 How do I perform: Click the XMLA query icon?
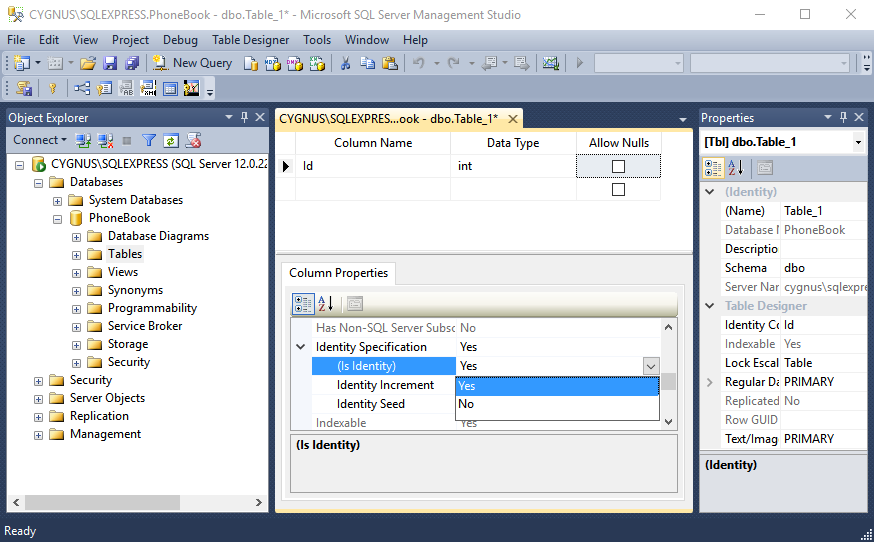coord(317,64)
